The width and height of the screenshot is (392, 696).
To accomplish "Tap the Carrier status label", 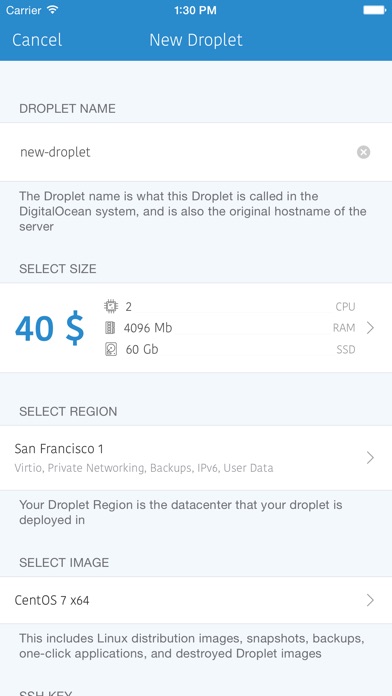I will tap(24, 10).
